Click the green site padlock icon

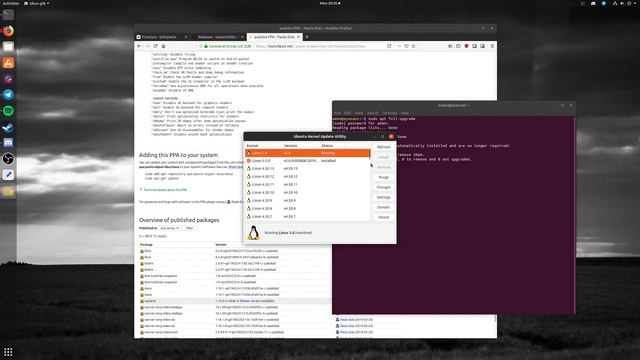[x=206, y=46]
